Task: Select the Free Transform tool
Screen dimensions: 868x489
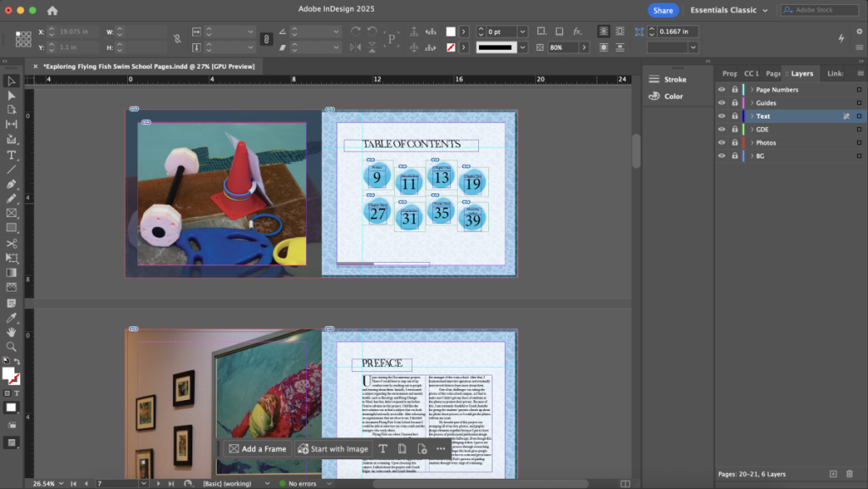Action: pos(11,258)
